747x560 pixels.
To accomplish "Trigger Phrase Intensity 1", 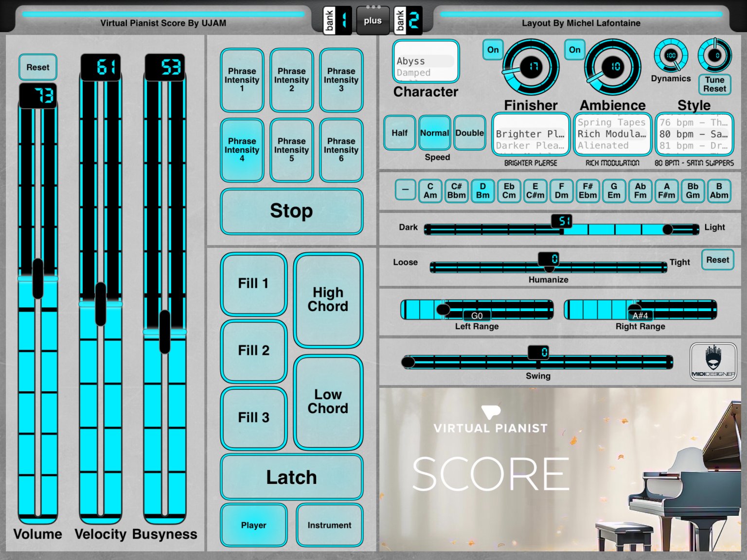I will point(242,80).
